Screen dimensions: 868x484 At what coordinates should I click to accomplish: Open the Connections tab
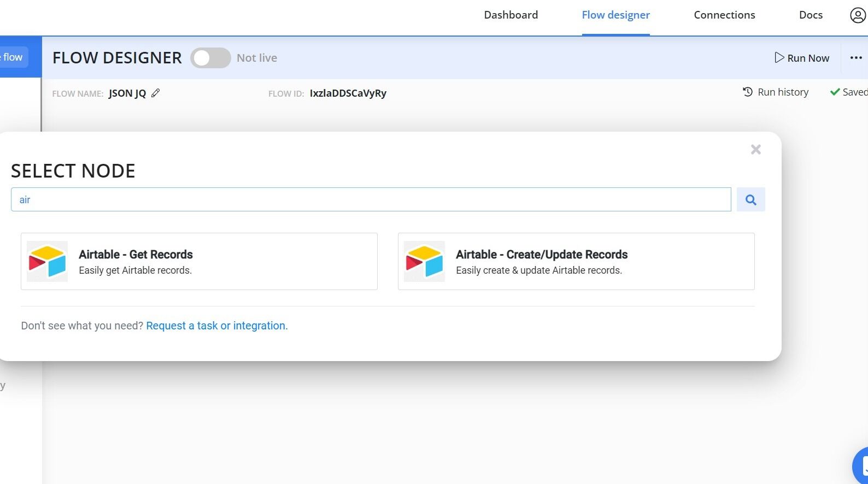pyautogui.click(x=724, y=15)
